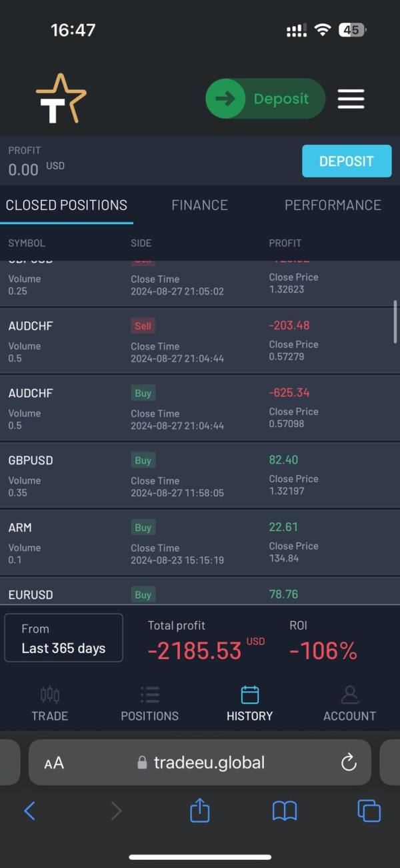Open the Positions list icon
Screen dimensions: 400x868
149,695
